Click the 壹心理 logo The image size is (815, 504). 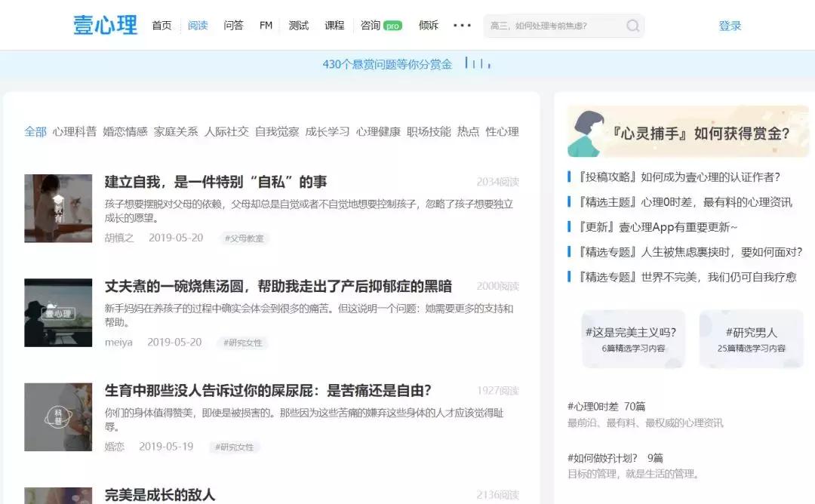click(105, 24)
